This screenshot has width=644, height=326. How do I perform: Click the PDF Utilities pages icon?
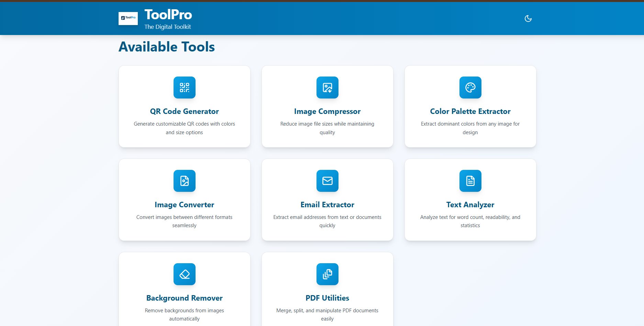(327, 274)
